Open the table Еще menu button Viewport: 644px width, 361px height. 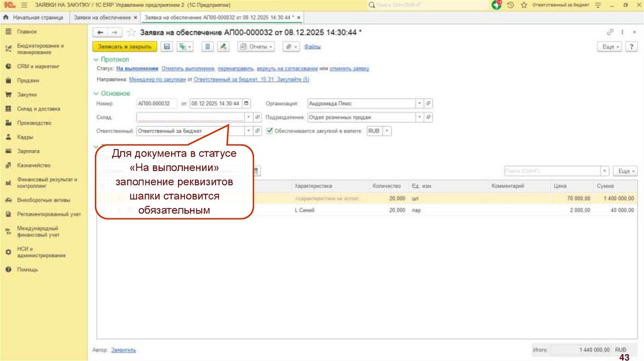tap(625, 171)
